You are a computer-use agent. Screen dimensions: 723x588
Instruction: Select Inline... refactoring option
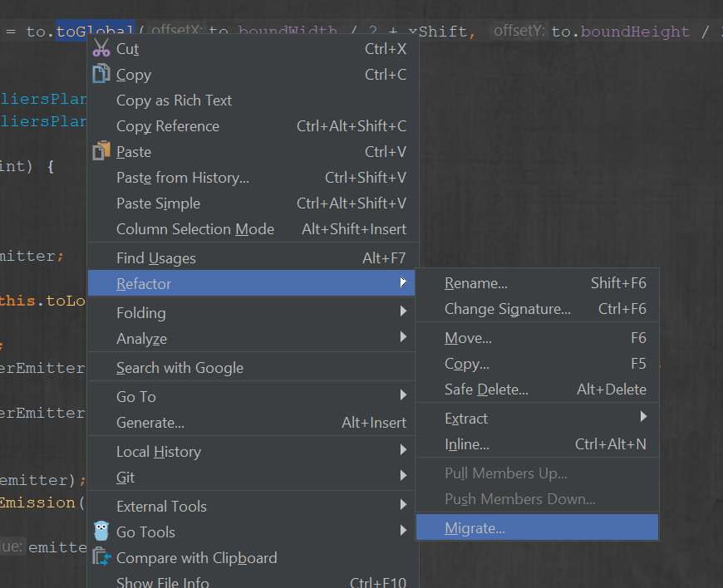pos(467,444)
